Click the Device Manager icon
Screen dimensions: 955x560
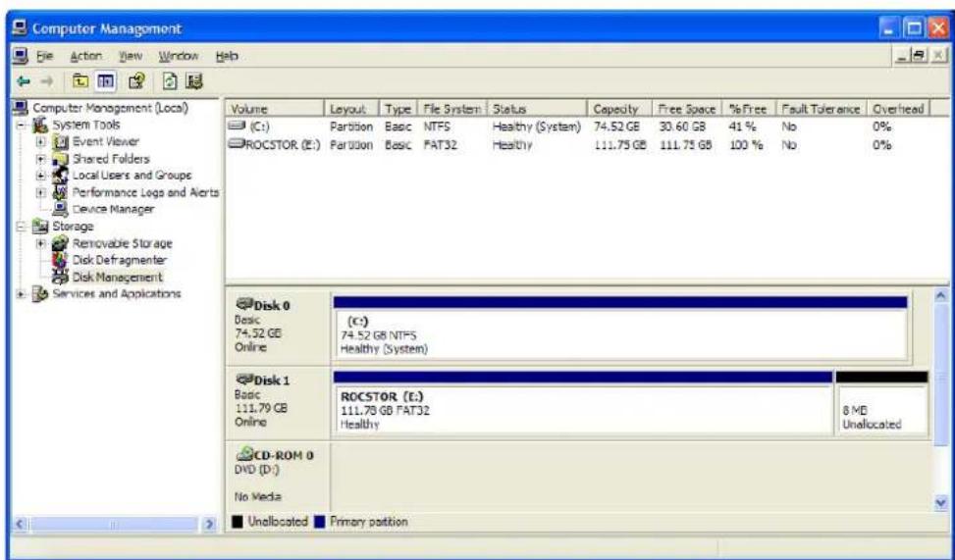pyautogui.click(x=60, y=210)
